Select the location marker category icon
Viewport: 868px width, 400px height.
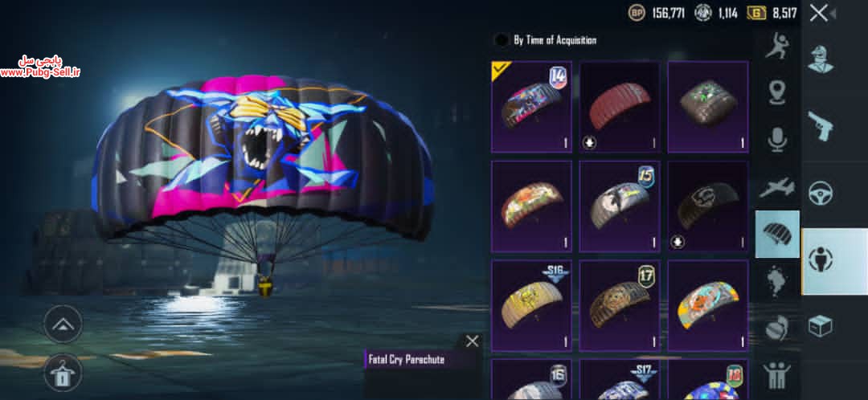pos(777,92)
